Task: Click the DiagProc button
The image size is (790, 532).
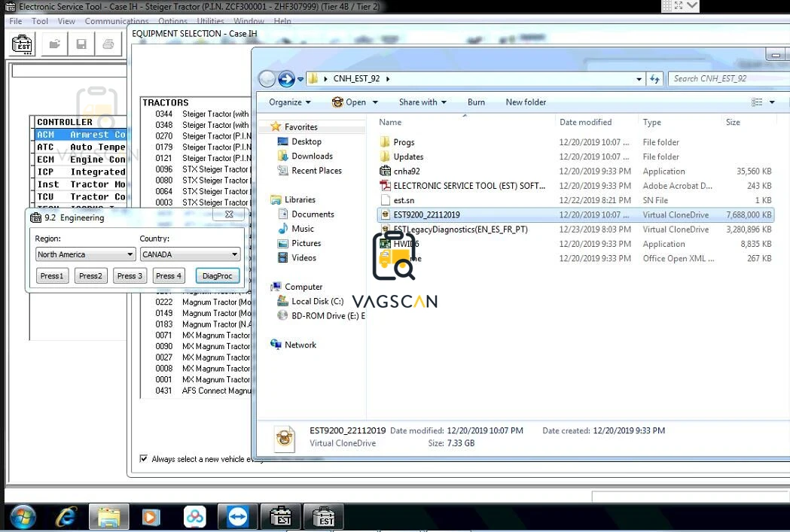Action: click(x=217, y=276)
